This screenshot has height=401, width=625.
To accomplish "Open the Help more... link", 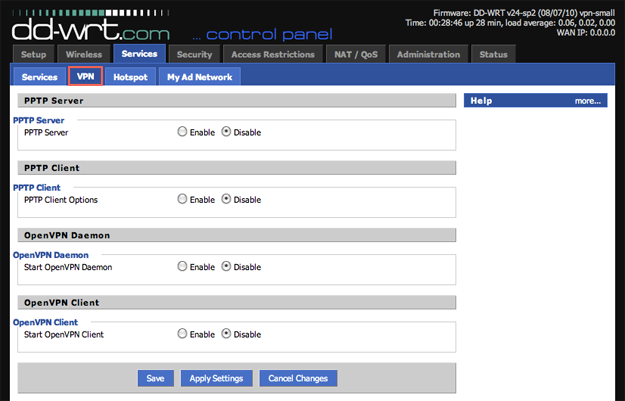I will click(x=588, y=101).
